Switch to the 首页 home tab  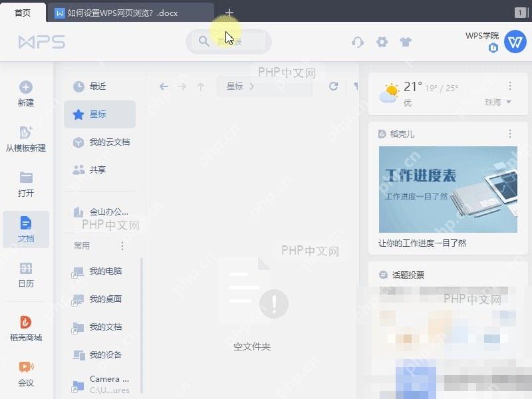coord(23,13)
